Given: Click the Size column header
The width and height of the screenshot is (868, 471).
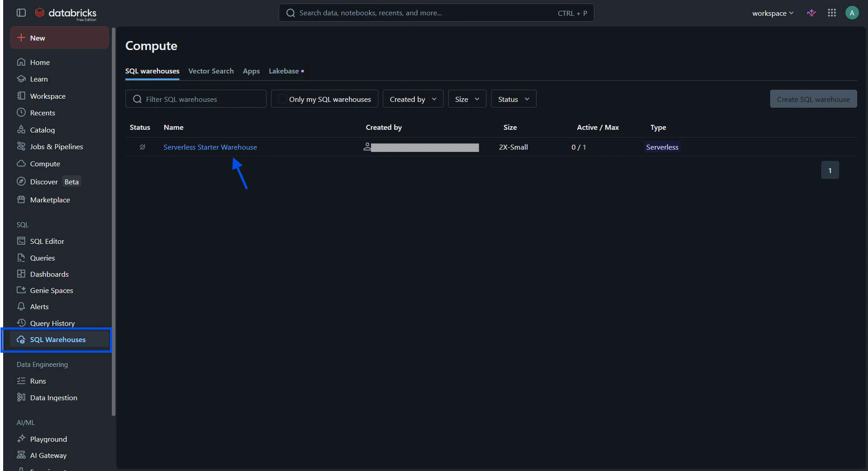Looking at the screenshot, I should 510,128.
